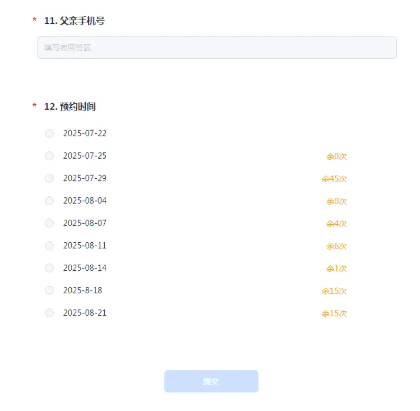Select the 2025-08-07 radio button
The width and height of the screenshot is (420, 411).
coord(49,223)
